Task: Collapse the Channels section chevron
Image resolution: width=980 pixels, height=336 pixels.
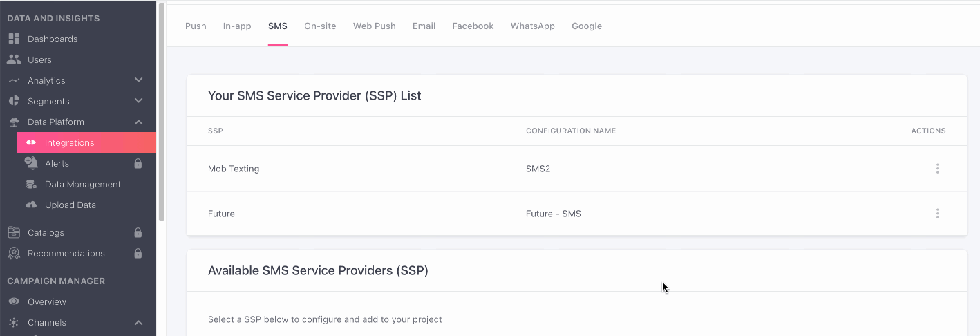Action: coord(138,323)
